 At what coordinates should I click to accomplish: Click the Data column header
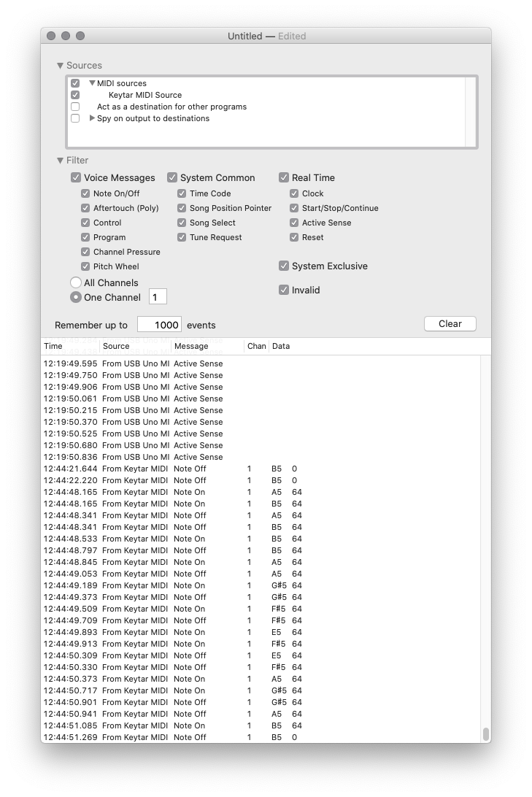379,346
